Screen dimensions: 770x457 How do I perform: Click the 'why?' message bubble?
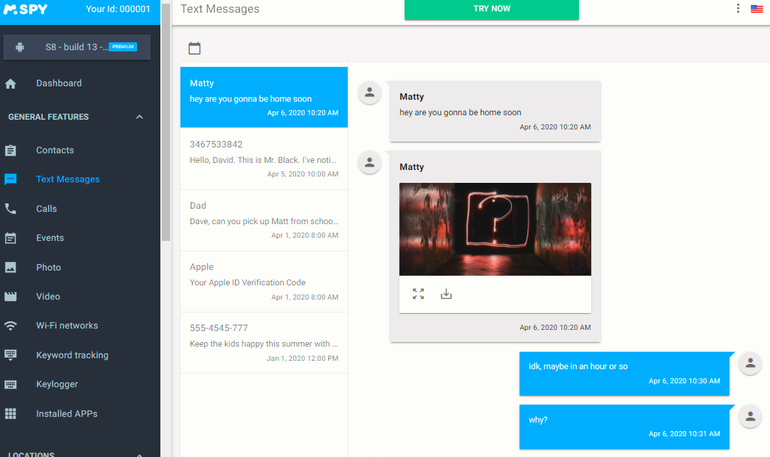[624, 427]
